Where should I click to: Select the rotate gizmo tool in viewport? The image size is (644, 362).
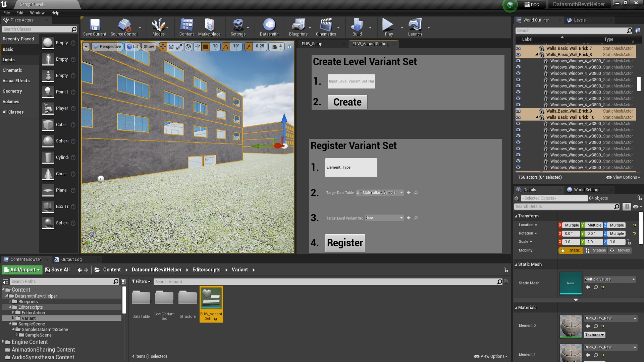pos(171,47)
